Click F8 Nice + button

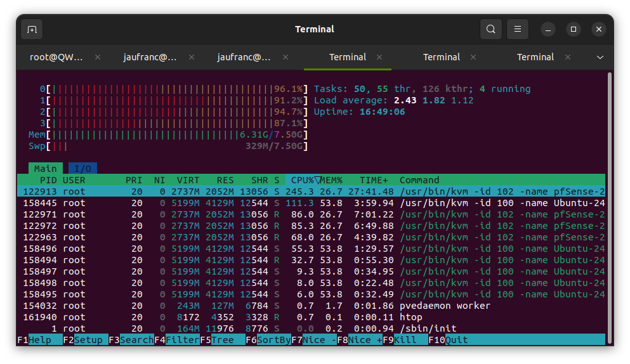tap(360, 340)
